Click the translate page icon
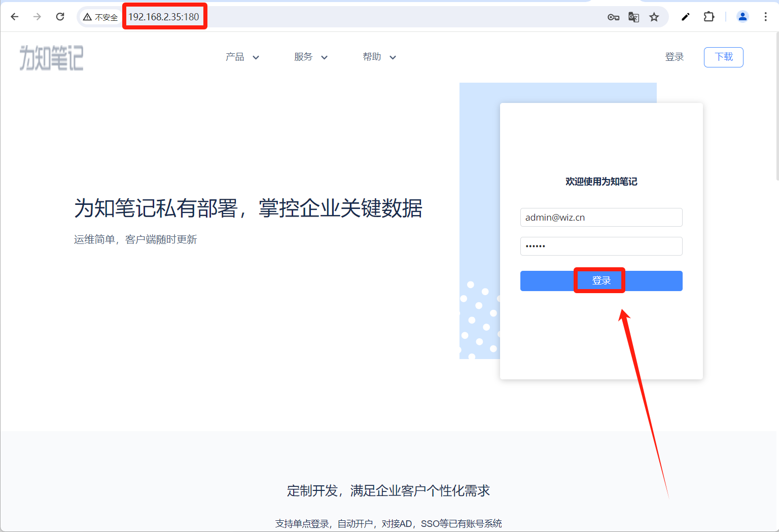The width and height of the screenshot is (779, 532). [633, 17]
